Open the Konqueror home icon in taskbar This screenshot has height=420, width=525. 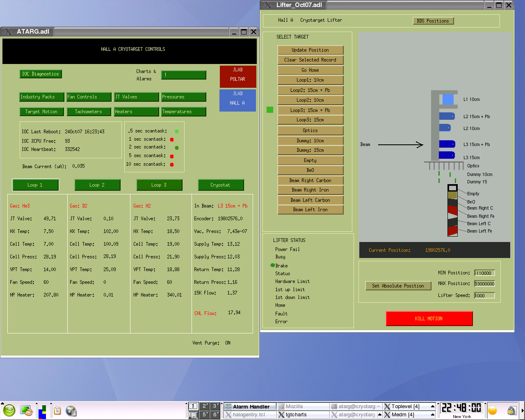pyautogui.click(x=57, y=411)
